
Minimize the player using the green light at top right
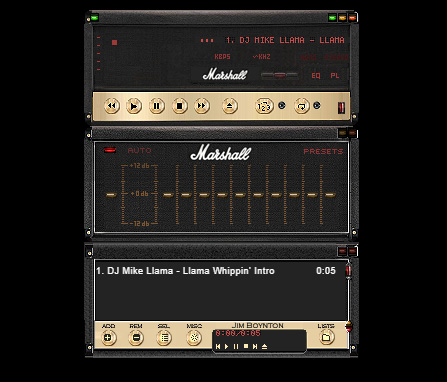click(x=332, y=18)
